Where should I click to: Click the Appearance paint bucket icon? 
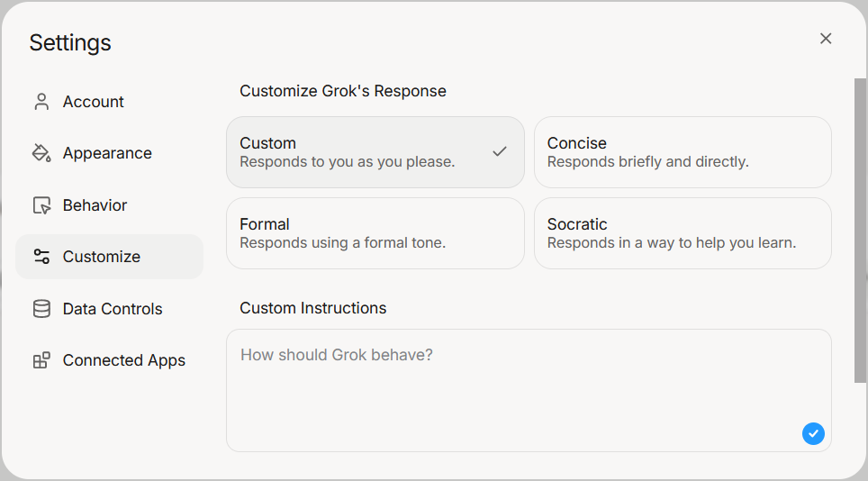[x=41, y=153]
